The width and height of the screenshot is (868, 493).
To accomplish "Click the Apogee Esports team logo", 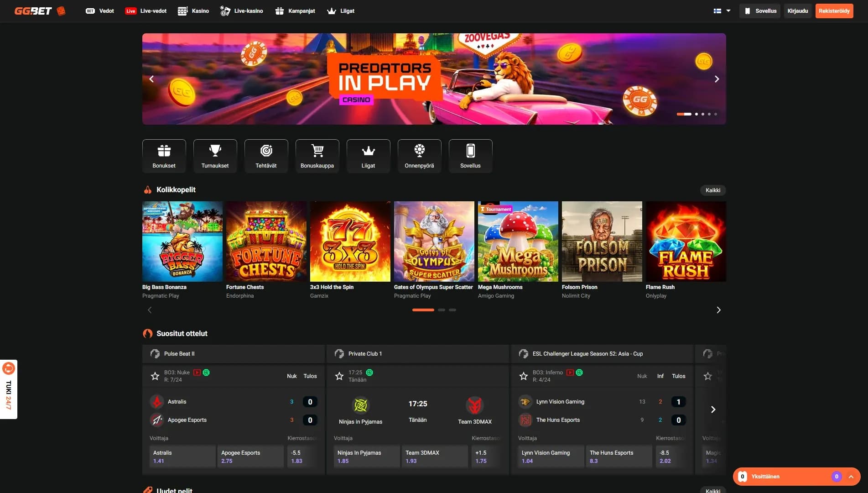I will coord(157,420).
